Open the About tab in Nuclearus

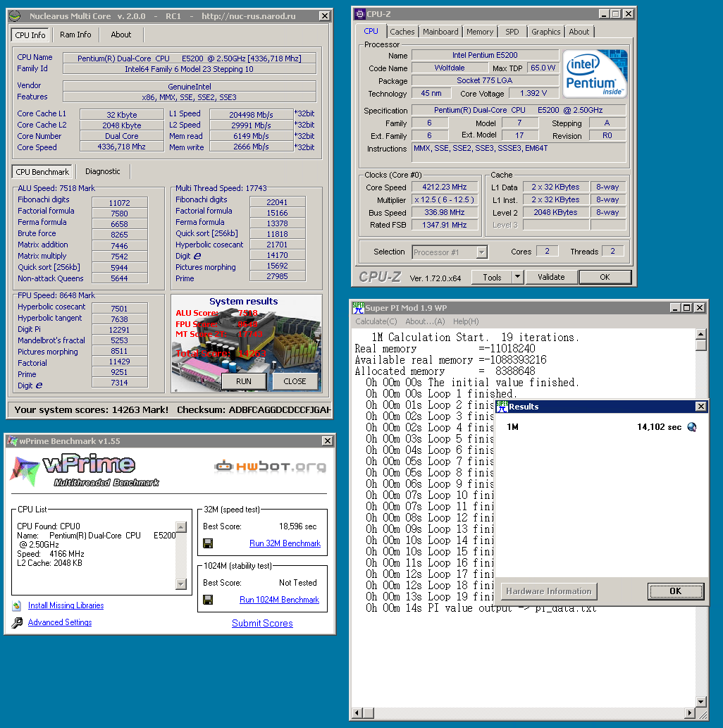(x=121, y=35)
